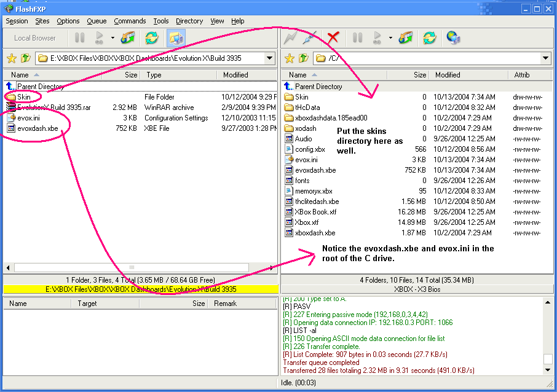Open the View menu
The height and width of the screenshot is (392, 557).
pyautogui.click(x=217, y=21)
